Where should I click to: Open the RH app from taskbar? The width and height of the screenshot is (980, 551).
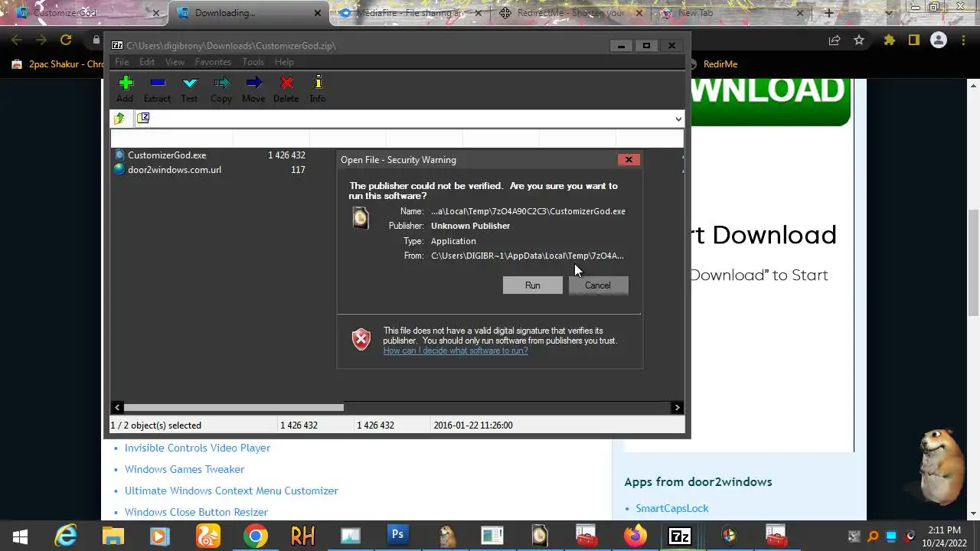[x=302, y=536]
